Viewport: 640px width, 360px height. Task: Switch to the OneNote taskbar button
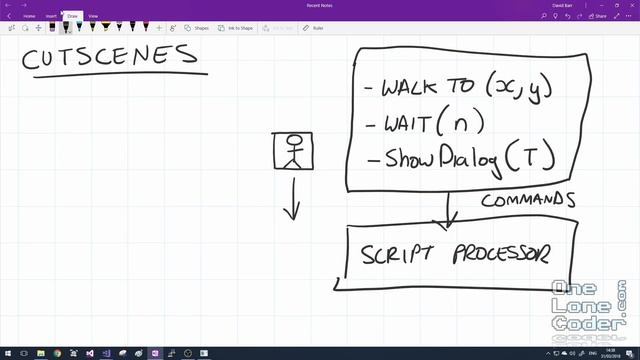(x=155, y=353)
